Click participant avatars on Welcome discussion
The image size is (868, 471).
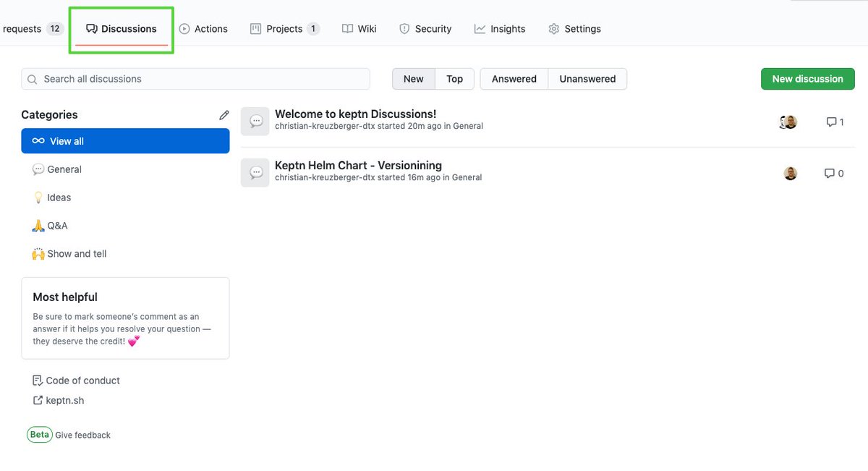pyautogui.click(x=788, y=122)
